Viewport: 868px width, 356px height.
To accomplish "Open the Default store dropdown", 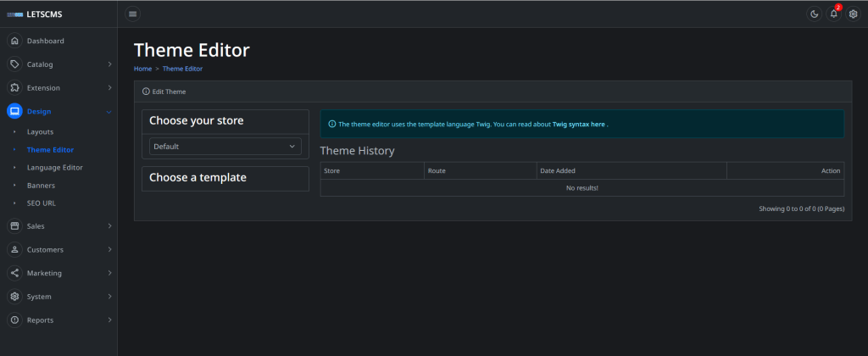I will (x=225, y=146).
